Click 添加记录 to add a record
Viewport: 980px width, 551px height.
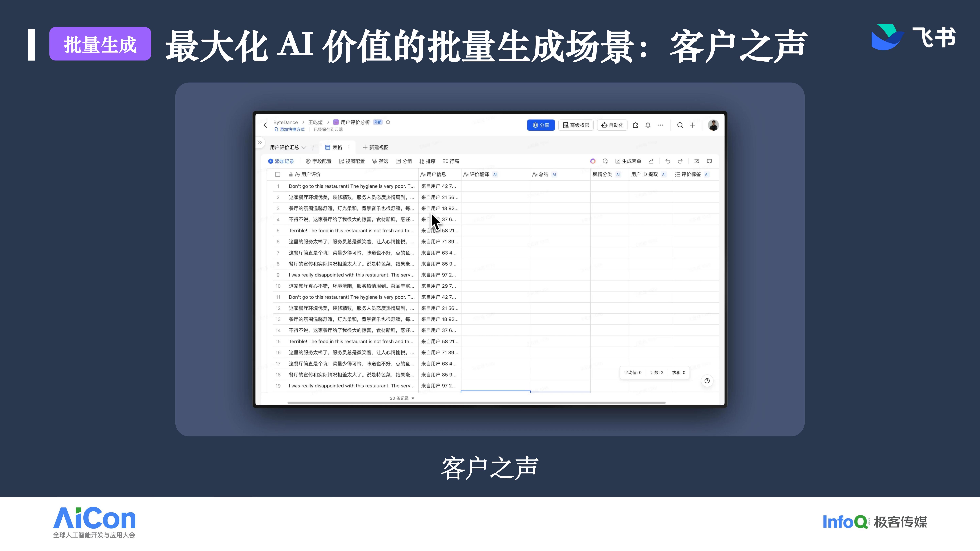[x=281, y=161]
